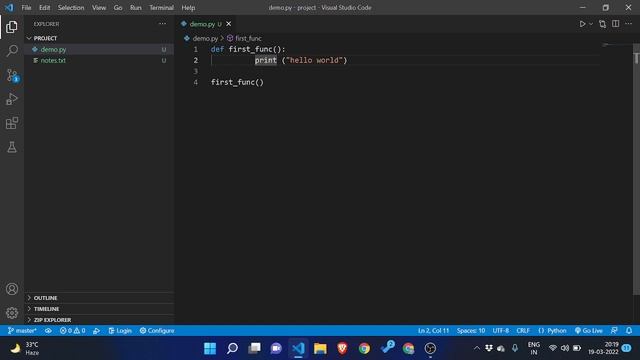Start server with Go Live
Viewport: 640px width, 360px height.
pyautogui.click(x=589, y=331)
